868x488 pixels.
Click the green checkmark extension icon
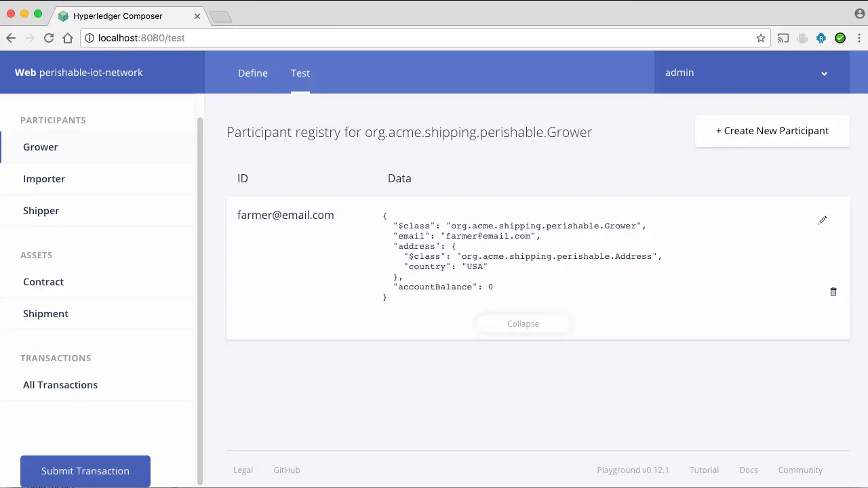[x=840, y=38]
